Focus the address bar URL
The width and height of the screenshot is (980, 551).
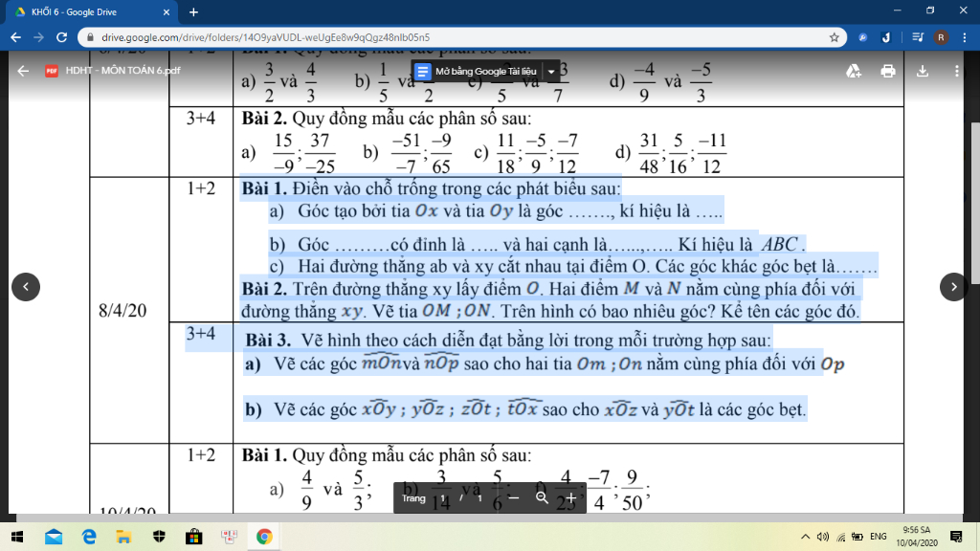point(266,37)
